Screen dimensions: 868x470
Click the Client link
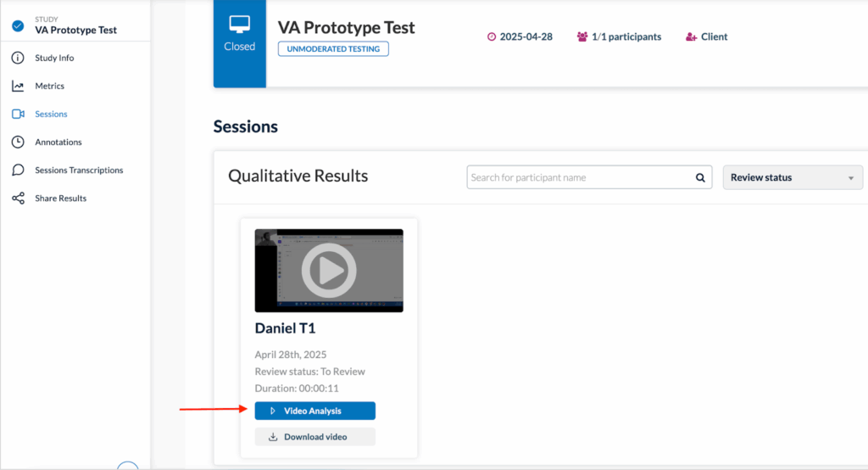[714, 37]
